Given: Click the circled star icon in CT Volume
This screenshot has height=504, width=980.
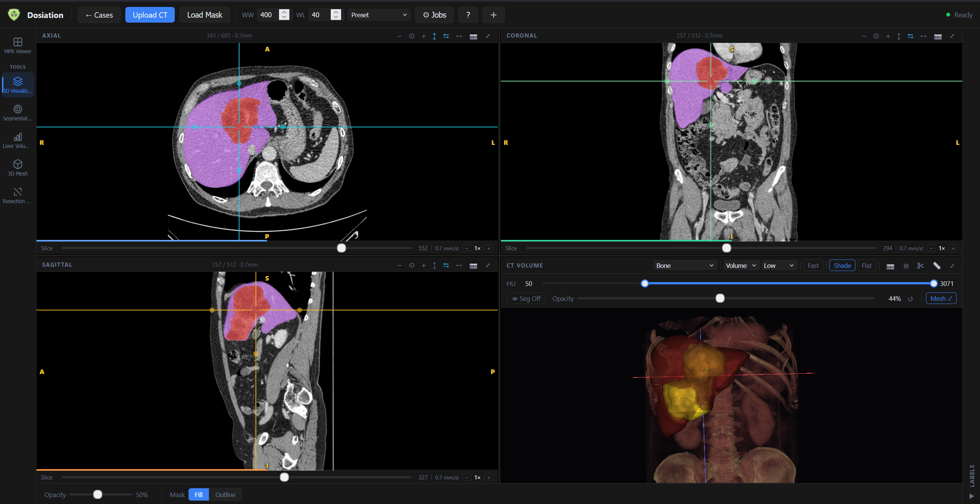Looking at the screenshot, I should [906, 266].
